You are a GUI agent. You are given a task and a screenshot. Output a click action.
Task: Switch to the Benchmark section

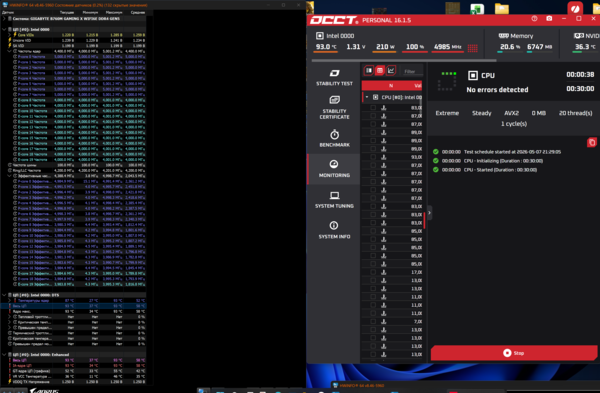334,139
